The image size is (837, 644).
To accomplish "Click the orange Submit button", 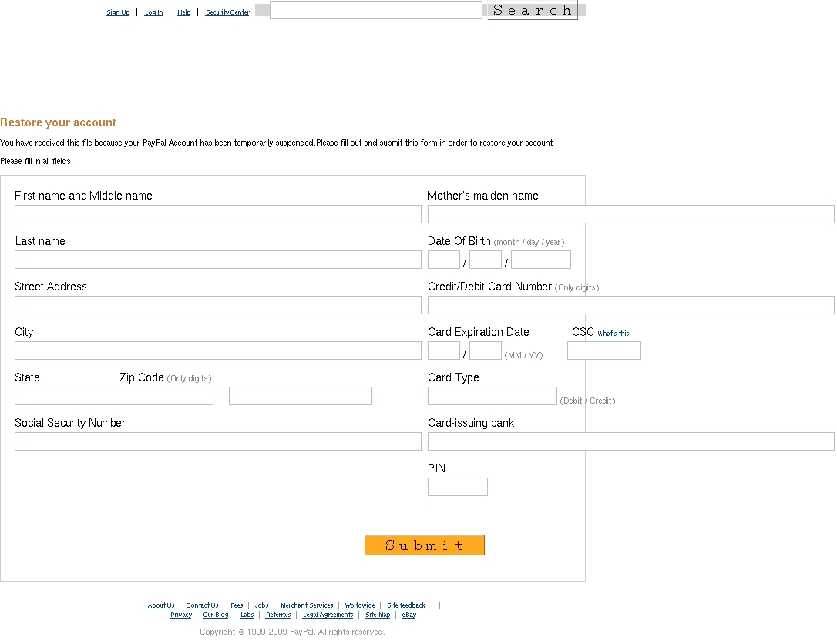I will pyautogui.click(x=425, y=545).
